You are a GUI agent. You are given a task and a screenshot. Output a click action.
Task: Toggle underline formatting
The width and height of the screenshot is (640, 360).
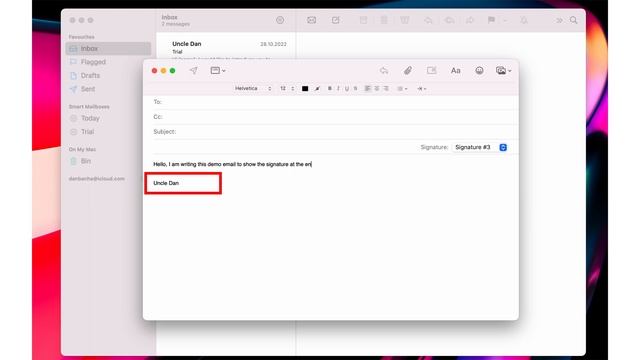(x=347, y=89)
